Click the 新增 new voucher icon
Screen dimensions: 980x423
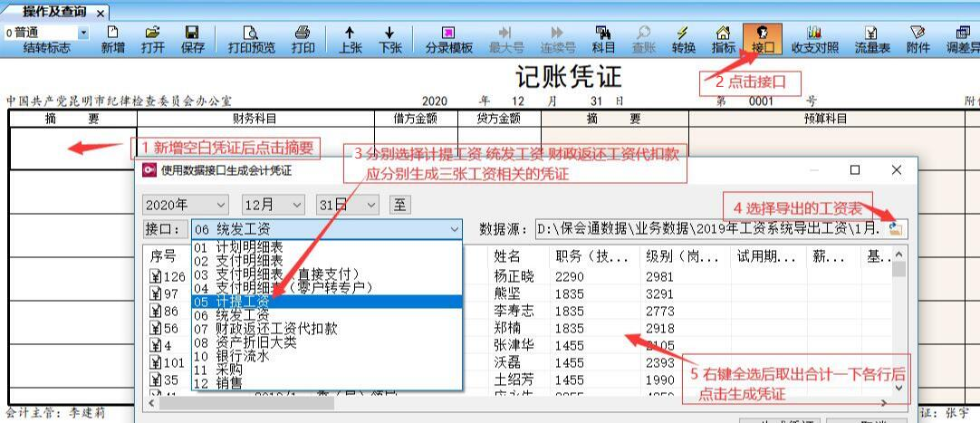[113, 33]
